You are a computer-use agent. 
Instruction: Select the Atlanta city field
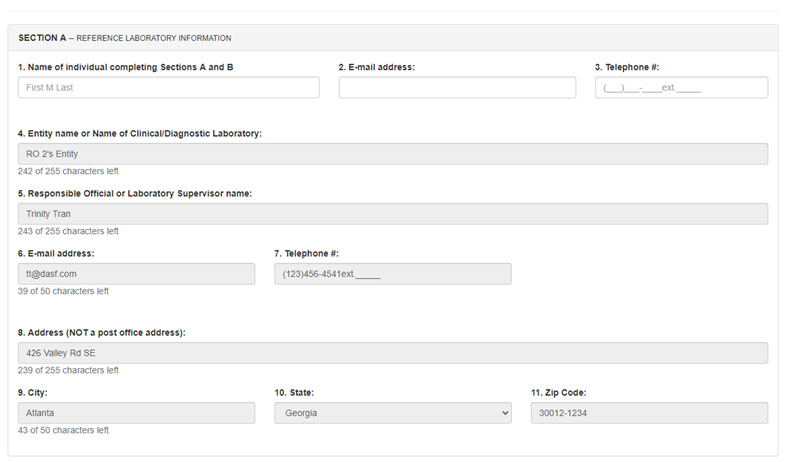click(x=137, y=413)
